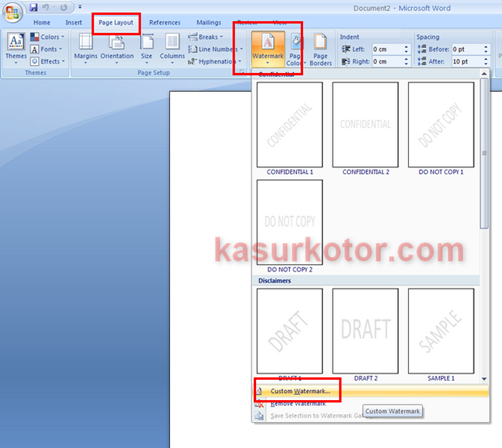Go to the Mailings tab
Image resolution: width=502 pixels, height=448 pixels.
(209, 22)
